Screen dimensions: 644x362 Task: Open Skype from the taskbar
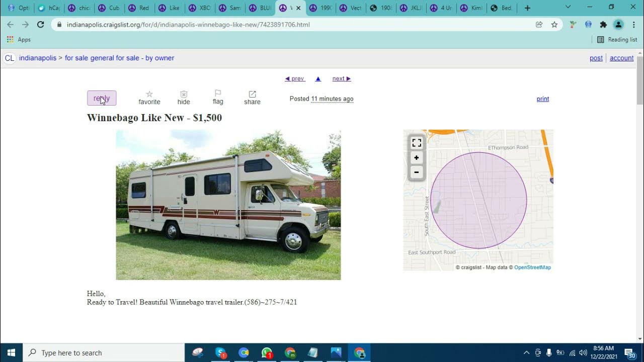pos(220,352)
